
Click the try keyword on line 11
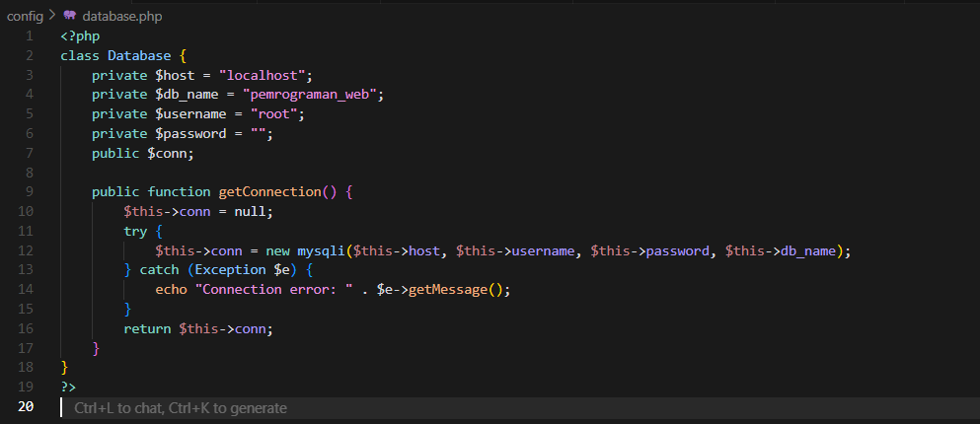tap(136, 231)
